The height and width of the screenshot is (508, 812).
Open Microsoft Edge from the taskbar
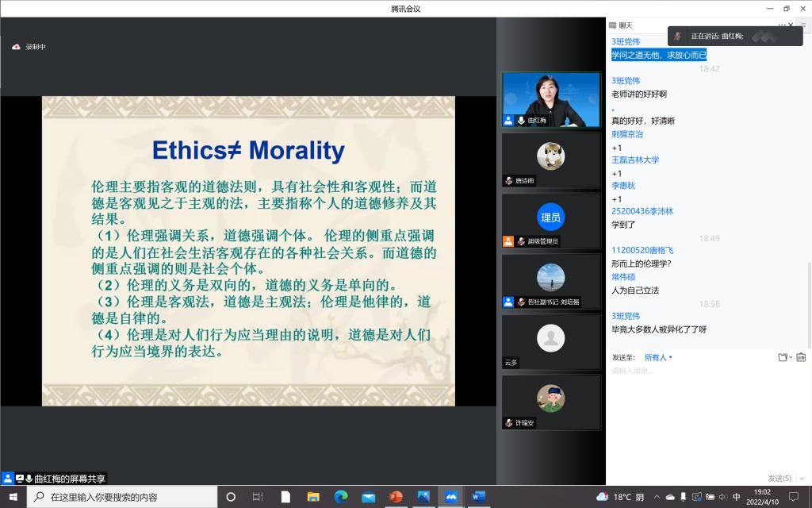pyautogui.click(x=340, y=497)
